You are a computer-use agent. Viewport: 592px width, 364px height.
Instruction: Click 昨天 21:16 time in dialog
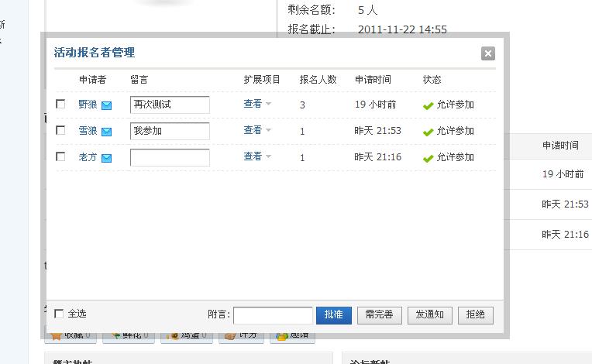[377, 157]
